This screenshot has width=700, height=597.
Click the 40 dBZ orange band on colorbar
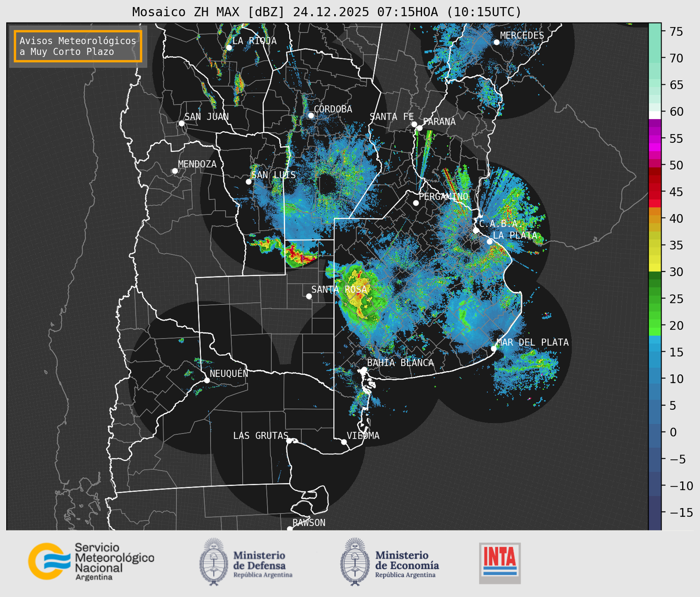(655, 219)
